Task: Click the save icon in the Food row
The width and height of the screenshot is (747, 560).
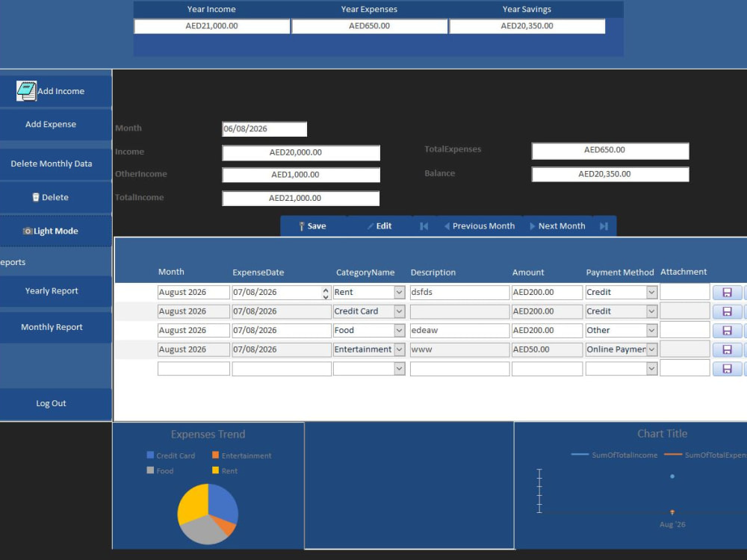Action: coord(727,331)
